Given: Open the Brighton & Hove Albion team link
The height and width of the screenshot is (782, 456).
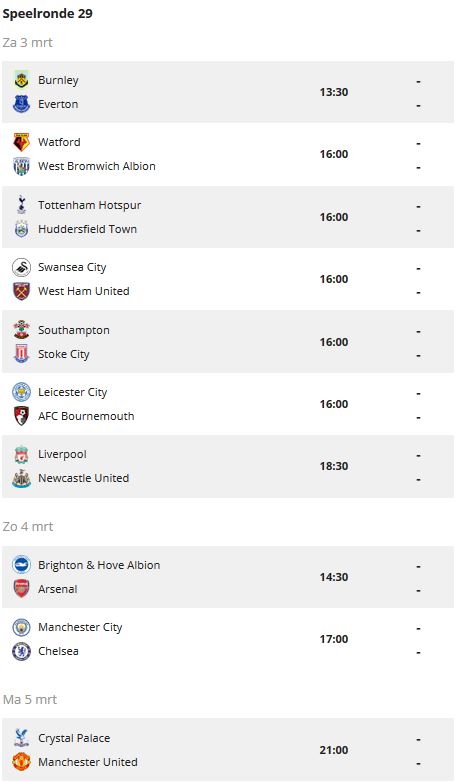Looking at the screenshot, I should 99,565.
